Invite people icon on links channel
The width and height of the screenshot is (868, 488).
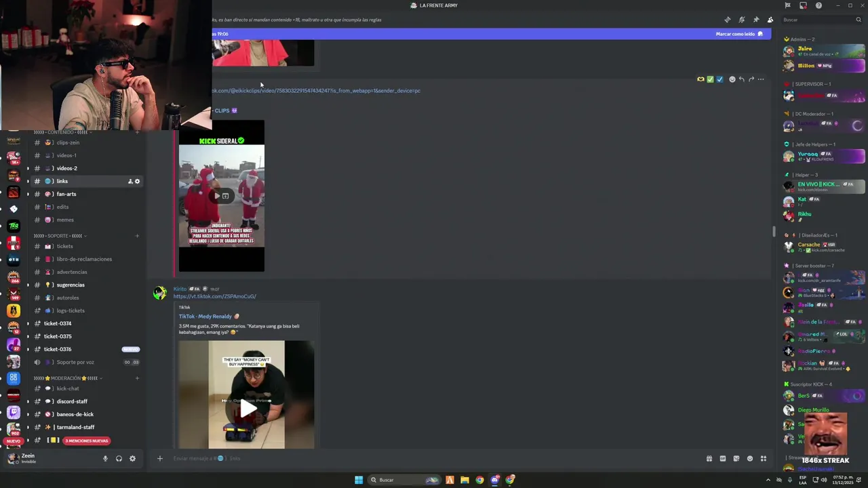pos(130,182)
